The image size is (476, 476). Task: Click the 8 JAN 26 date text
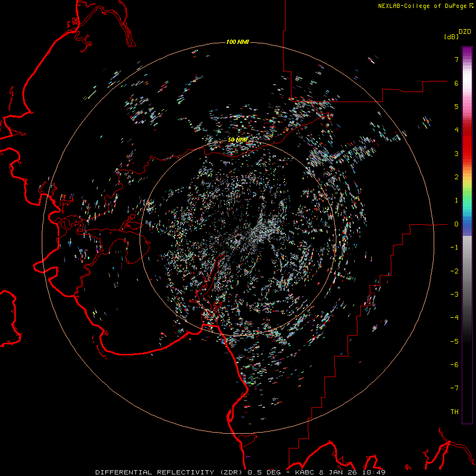tap(338, 472)
